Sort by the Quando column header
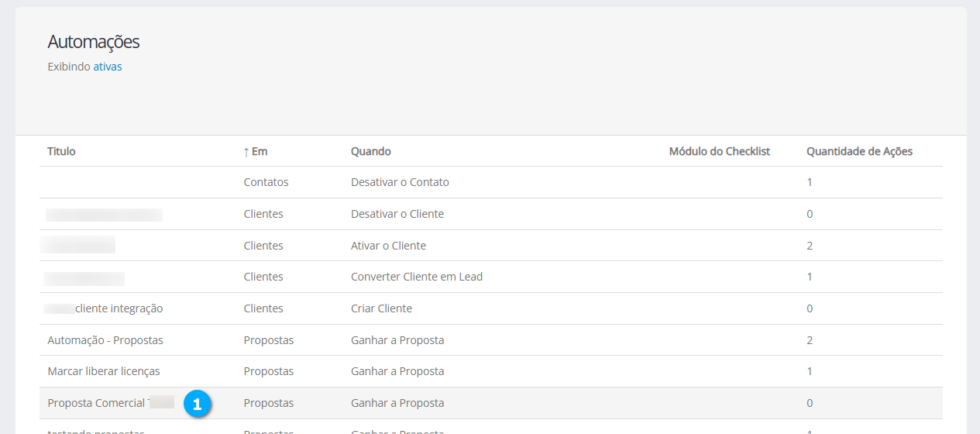The height and width of the screenshot is (434, 980). click(x=370, y=151)
